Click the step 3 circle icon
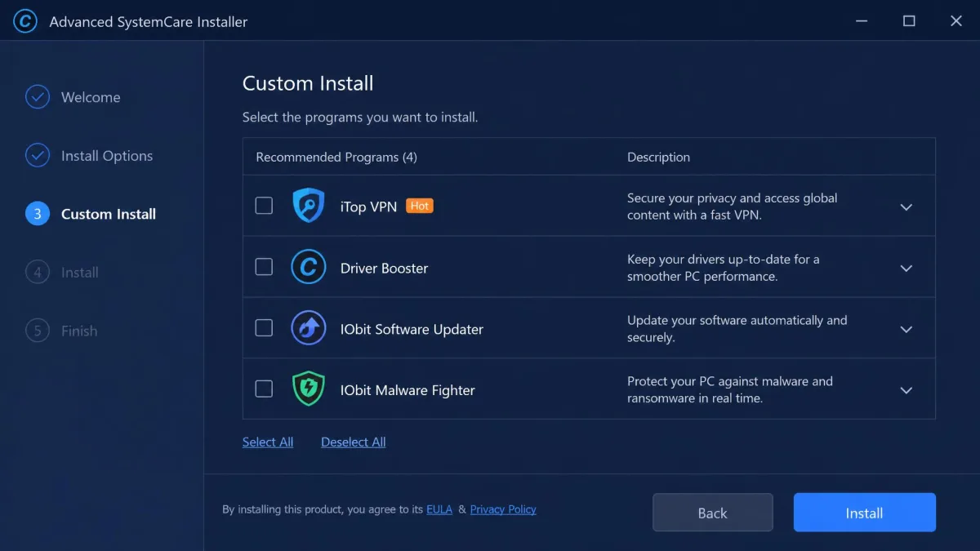The image size is (980, 551). click(x=38, y=214)
